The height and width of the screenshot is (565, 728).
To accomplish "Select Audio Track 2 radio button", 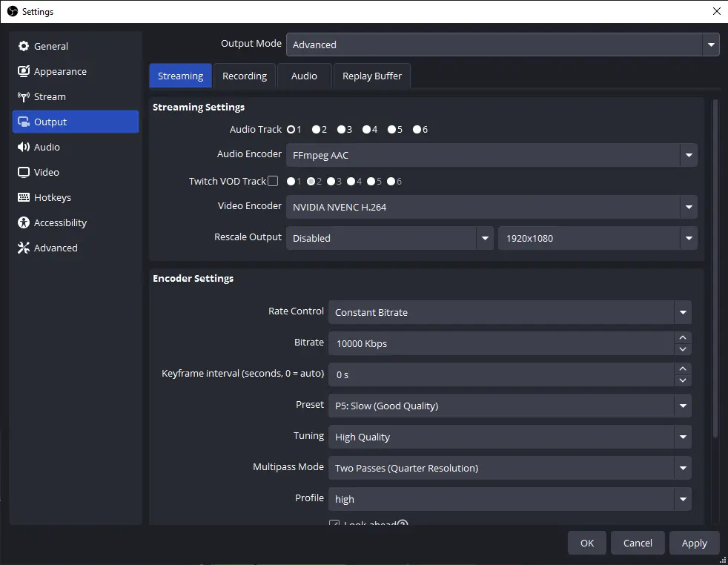I will [x=316, y=130].
